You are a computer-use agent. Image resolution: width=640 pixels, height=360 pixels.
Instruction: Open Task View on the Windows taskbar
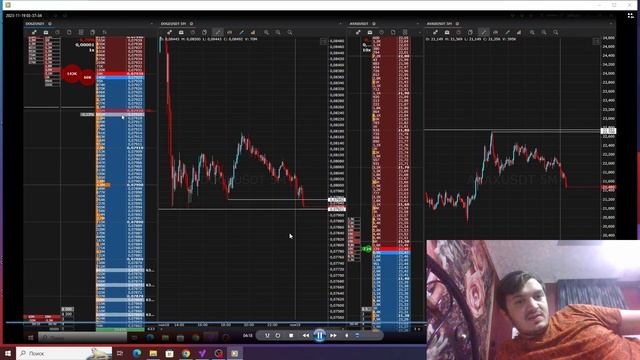(120, 353)
